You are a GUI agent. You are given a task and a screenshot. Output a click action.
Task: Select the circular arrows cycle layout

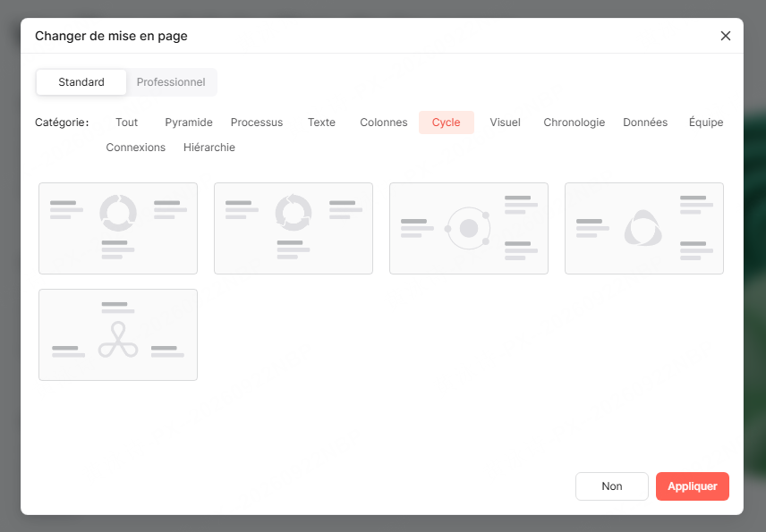point(294,228)
